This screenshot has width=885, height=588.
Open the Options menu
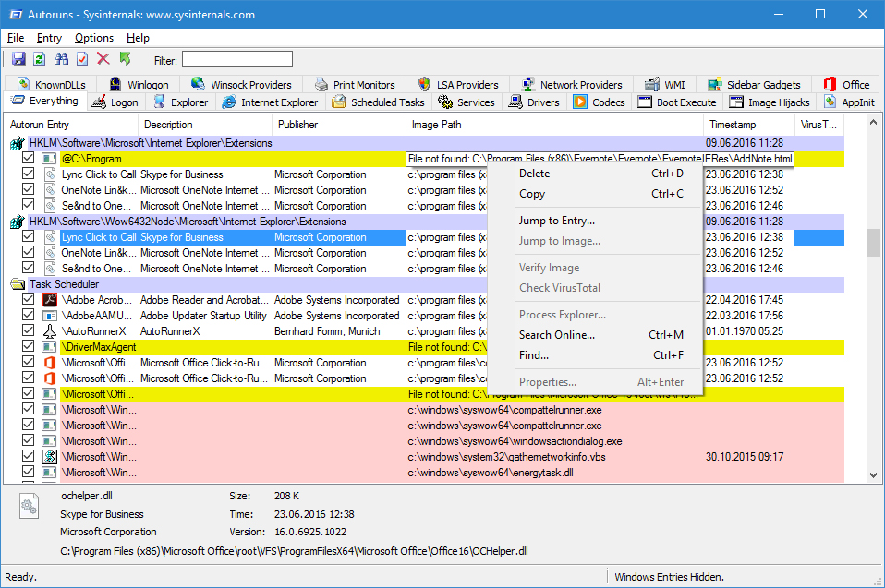(x=93, y=38)
